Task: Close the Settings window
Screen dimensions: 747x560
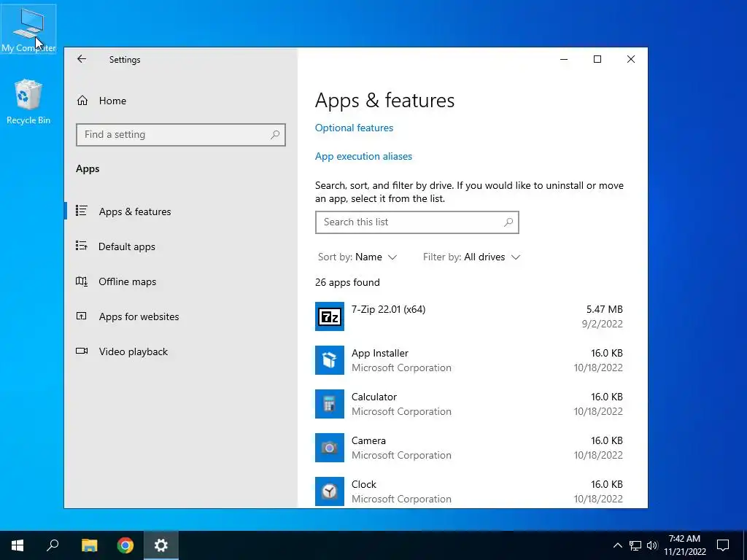Action: point(631,59)
